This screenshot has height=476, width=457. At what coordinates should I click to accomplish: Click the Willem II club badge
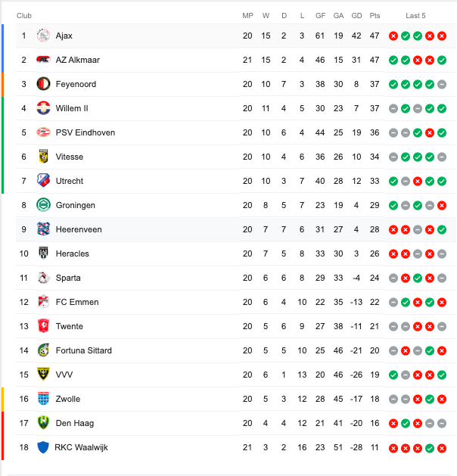point(43,108)
